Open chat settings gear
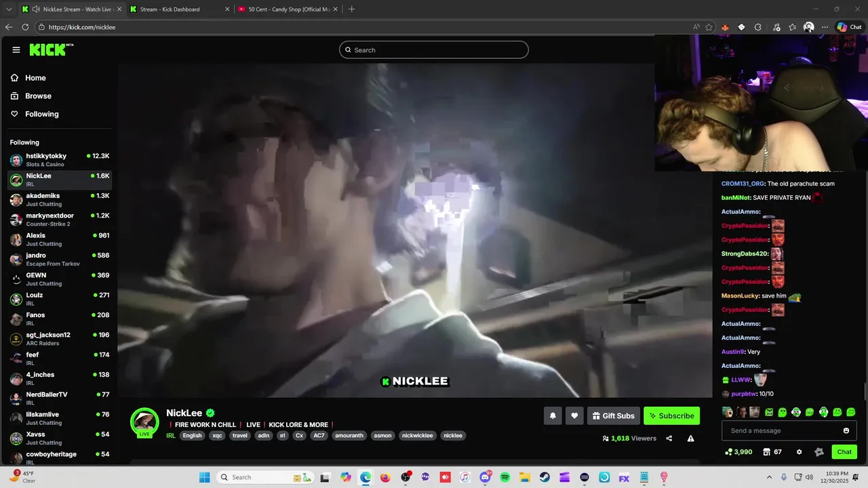This screenshot has height=488, width=868. pos(799,452)
